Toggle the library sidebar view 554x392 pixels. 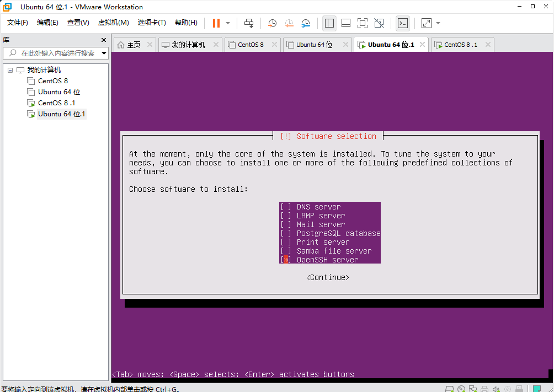(x=329, y=23)
